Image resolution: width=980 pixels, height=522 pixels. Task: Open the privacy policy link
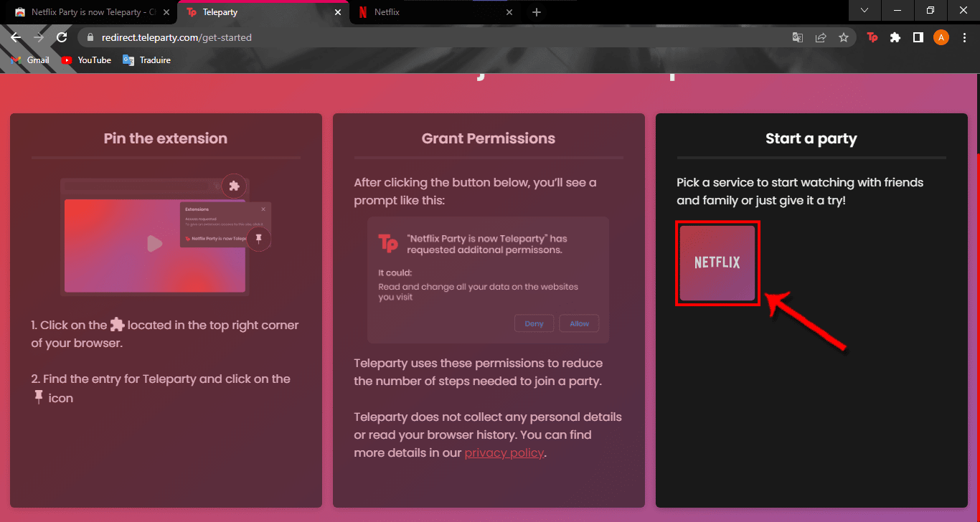click(x=504, y=453)
